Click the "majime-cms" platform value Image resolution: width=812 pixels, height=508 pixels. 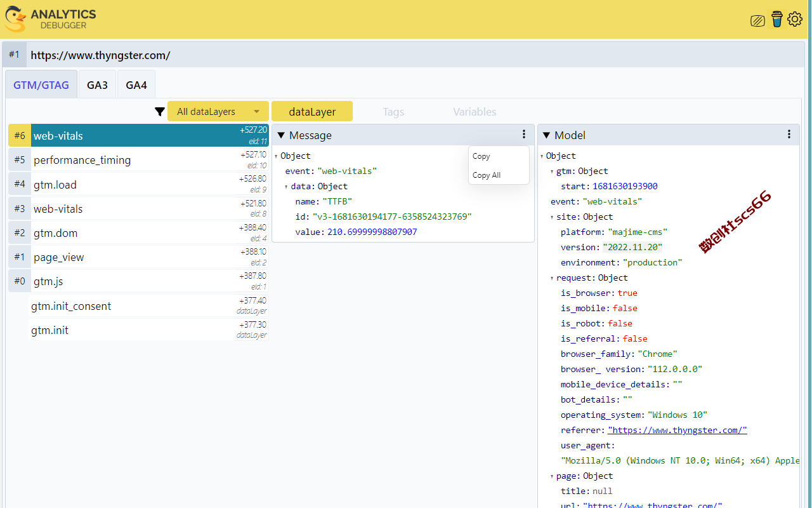click(x=638, y=232)
